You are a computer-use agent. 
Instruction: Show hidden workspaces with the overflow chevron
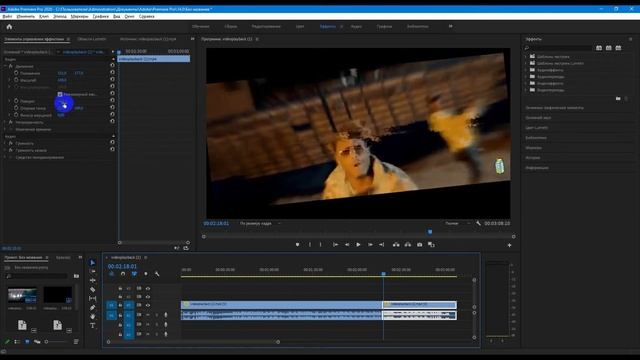click(x=451, y=26)
